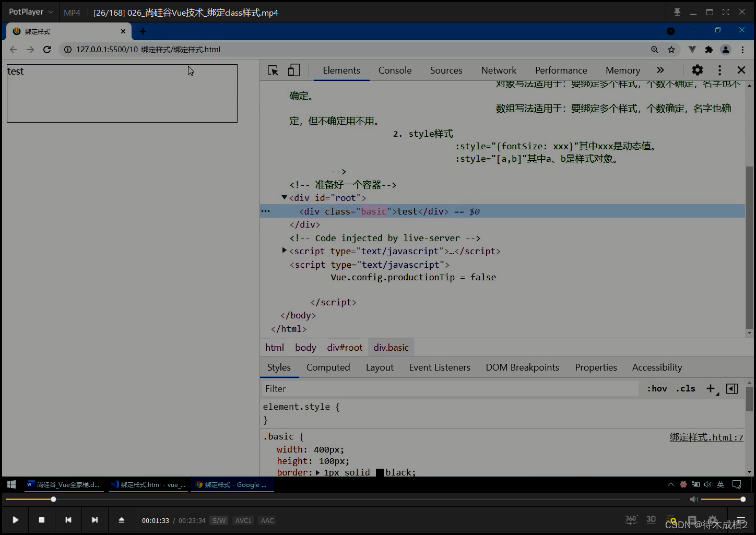
Task: Expand the collapsed script text/javascript node
Action: point(285,251)
